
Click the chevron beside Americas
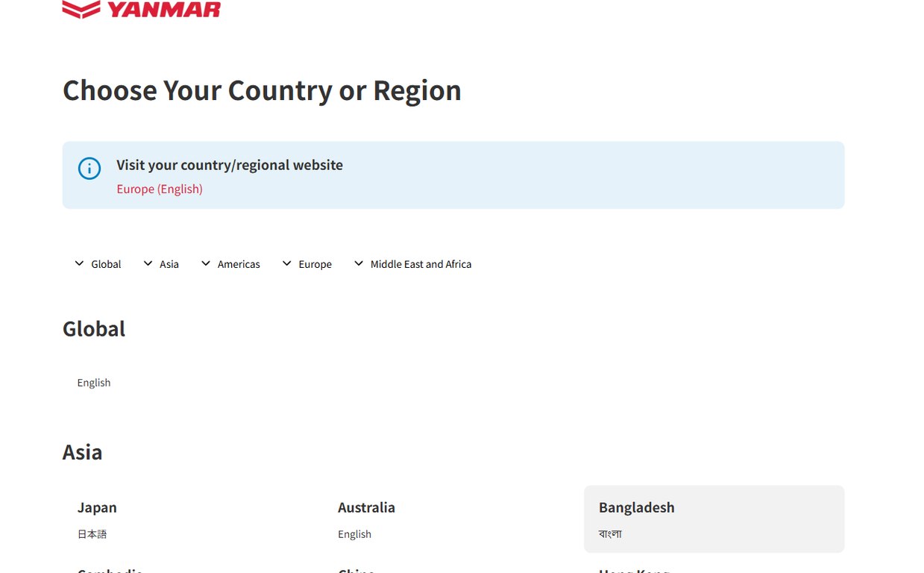tap(206, 263)
